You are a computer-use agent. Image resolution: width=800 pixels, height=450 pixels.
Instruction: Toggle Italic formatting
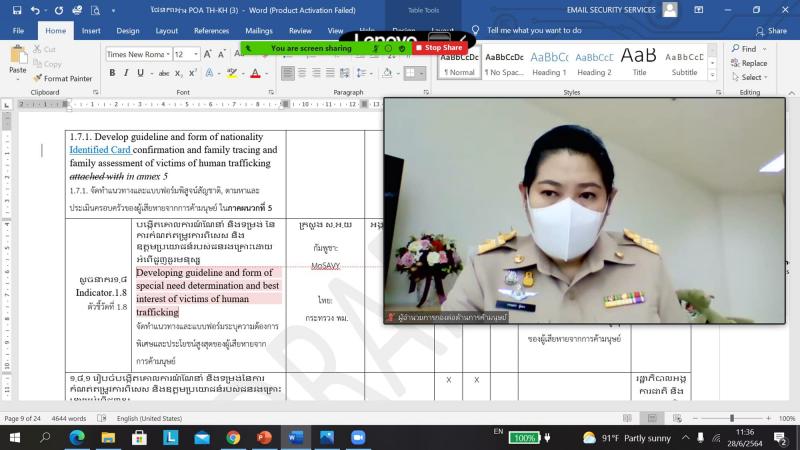coord(126,73)
